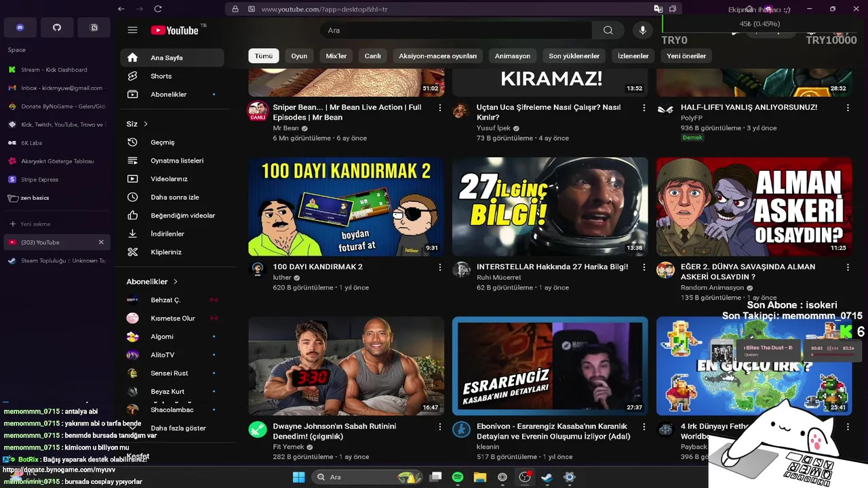Go back in the browser

tap(121, 9)
